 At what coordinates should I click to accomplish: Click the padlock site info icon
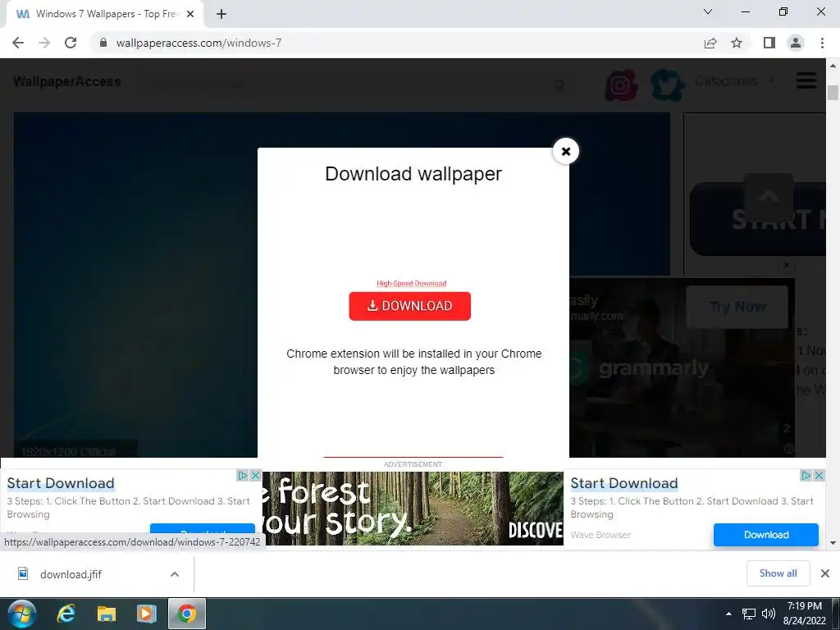(103, 43)
